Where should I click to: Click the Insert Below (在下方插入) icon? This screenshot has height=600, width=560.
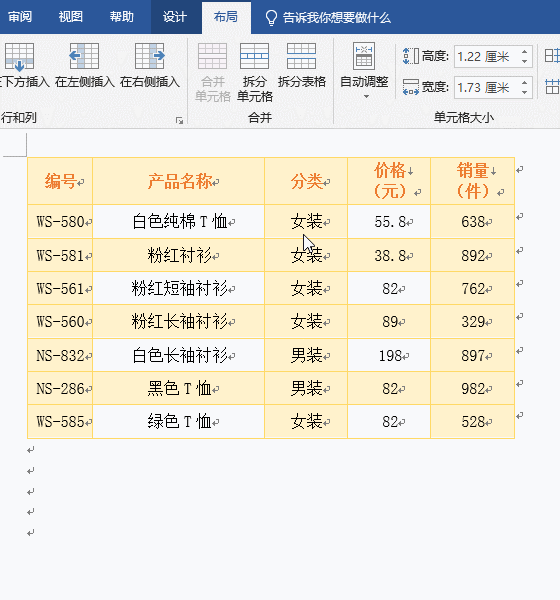[19, 57]
